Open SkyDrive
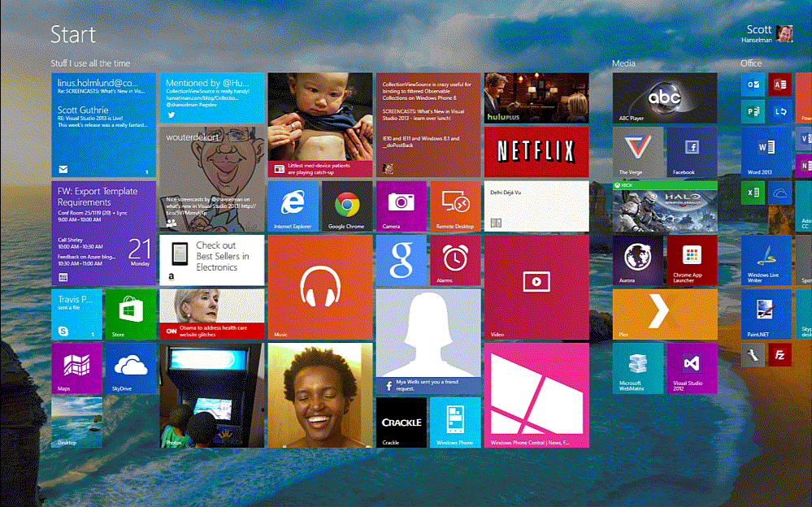This screenshot has width=812, height=507. click(x=131, y=368)
